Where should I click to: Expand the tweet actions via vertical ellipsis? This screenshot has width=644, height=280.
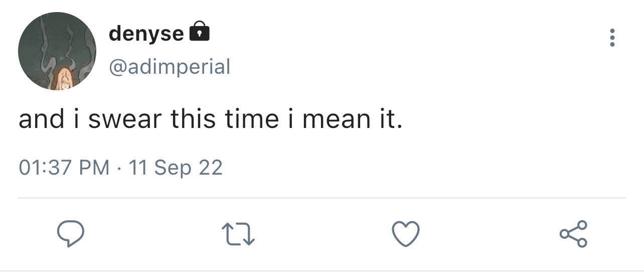pyautogui.click(x=611, y=38)
